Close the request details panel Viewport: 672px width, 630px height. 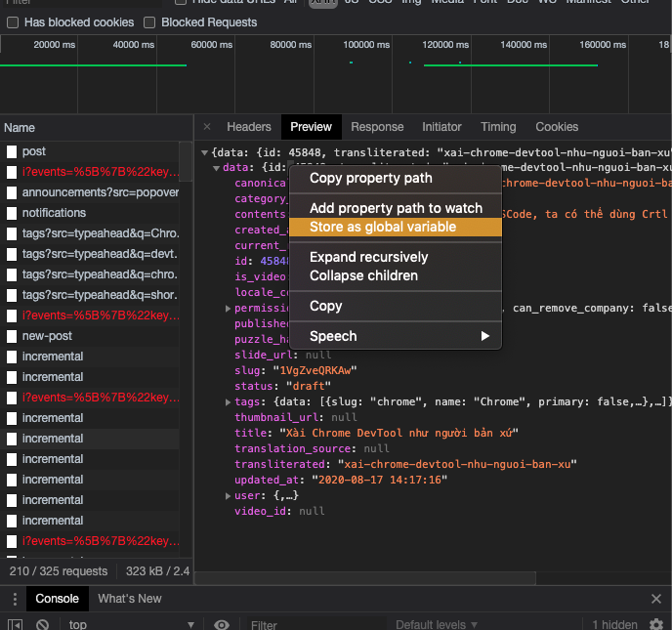pos(207,127)
